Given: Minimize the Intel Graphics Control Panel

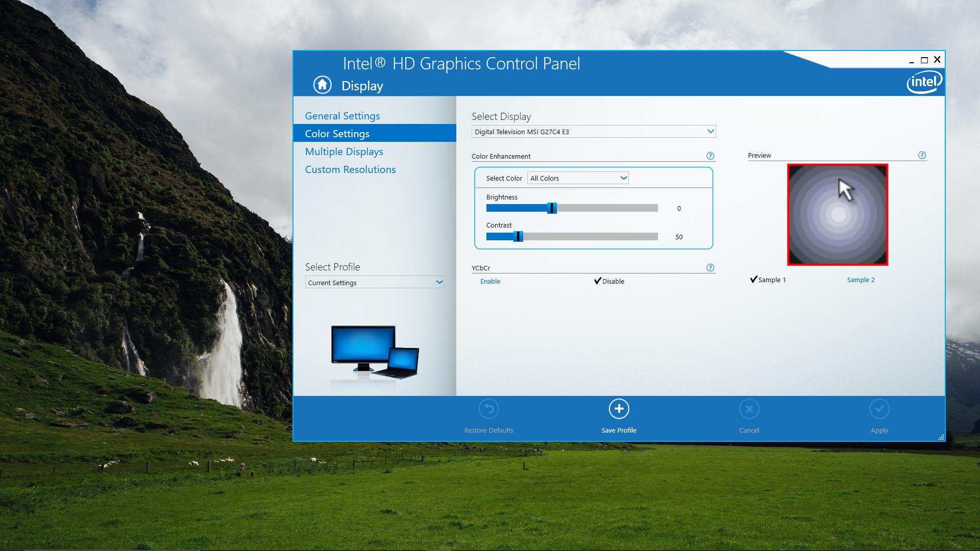Looking at the screenshot, I should click(x=911, y=60).
